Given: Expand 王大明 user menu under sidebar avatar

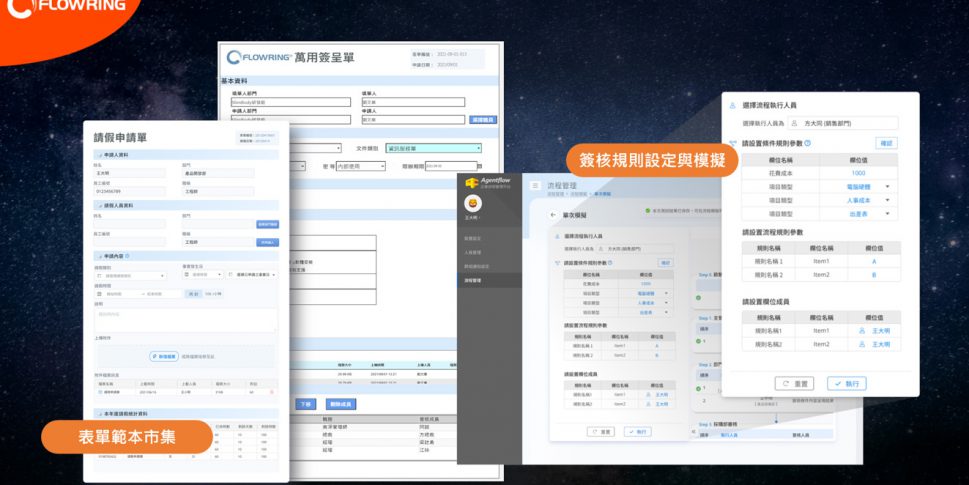Looking at the screenshot, I should click(x=473, y=218).
